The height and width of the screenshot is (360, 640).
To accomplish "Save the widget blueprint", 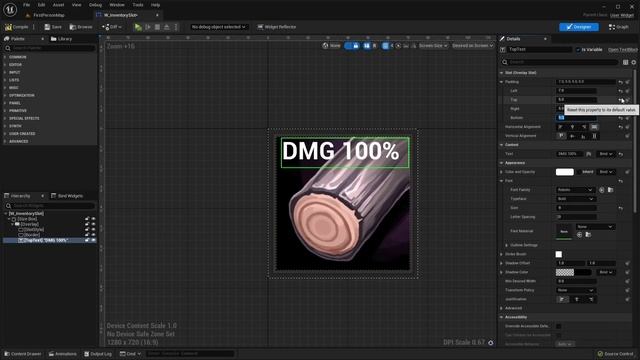I will pyautogui.click(x=53, y=27).
